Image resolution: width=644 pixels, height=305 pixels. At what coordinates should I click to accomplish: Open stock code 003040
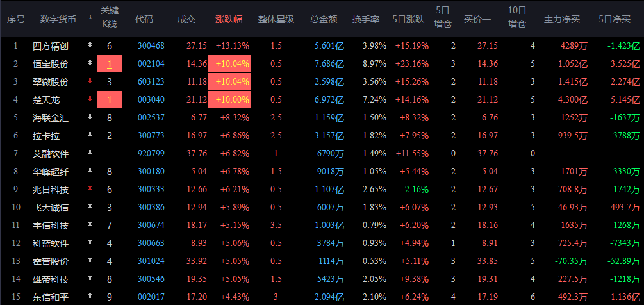point(151,99)
